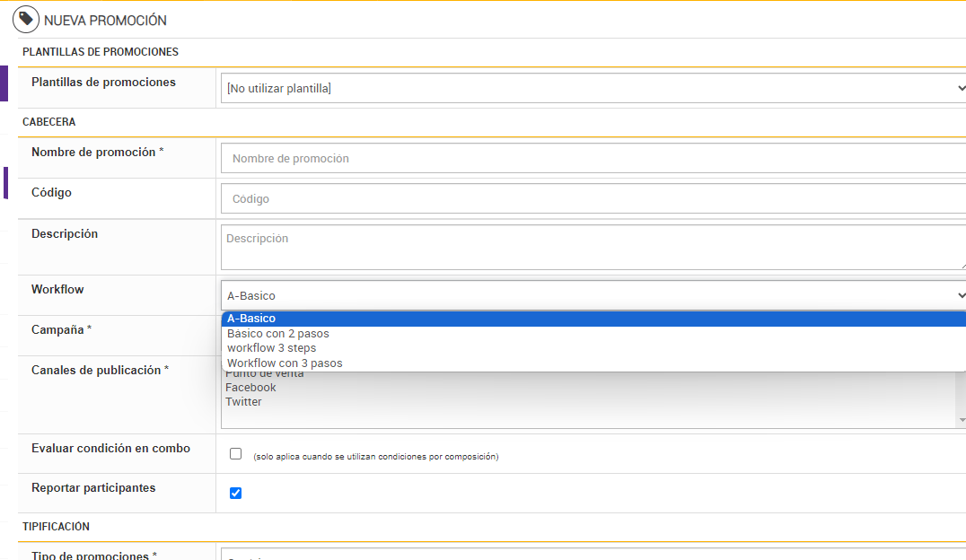Image resolution: width=966 pixels, height=560 pixels.
Task: Select the Workflow con 3 pasos option
Action: pos(285,363)
